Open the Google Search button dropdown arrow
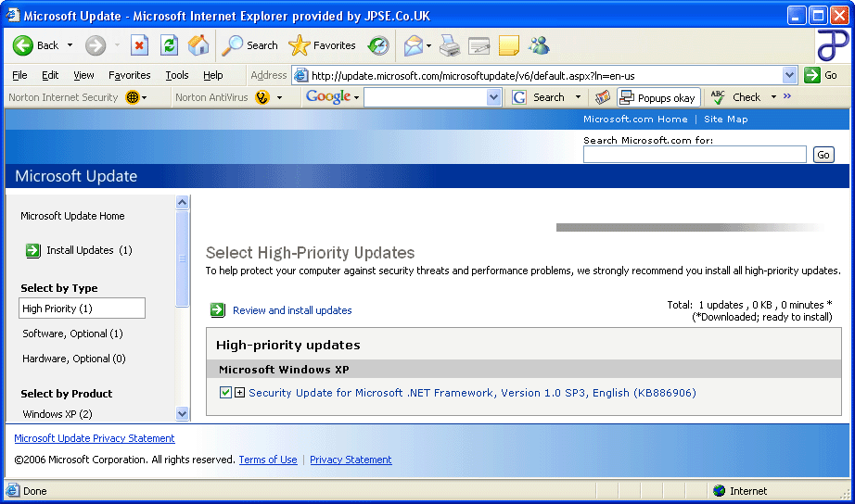The width and height of the screenshot is (855, 504). [x=578, y=97]
